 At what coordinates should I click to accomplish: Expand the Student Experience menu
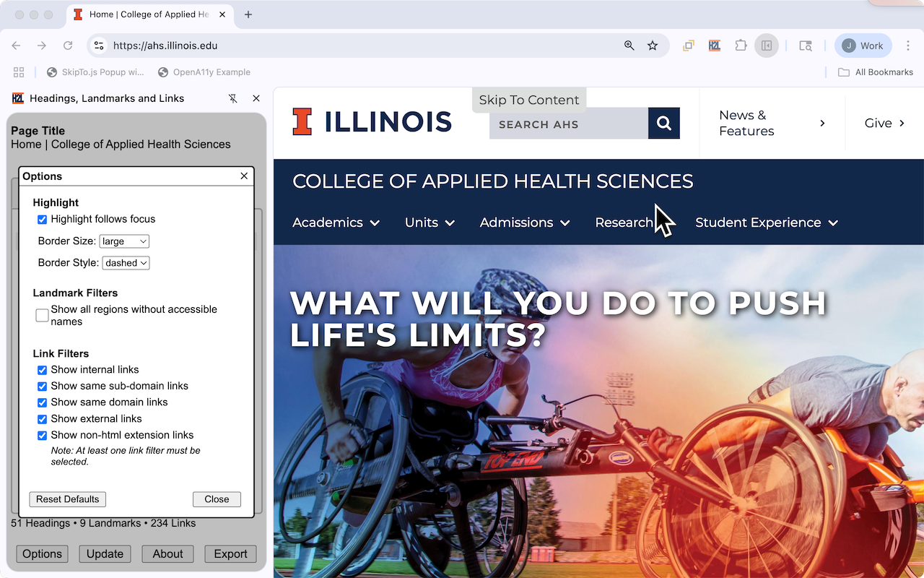[x=767, y=223]
